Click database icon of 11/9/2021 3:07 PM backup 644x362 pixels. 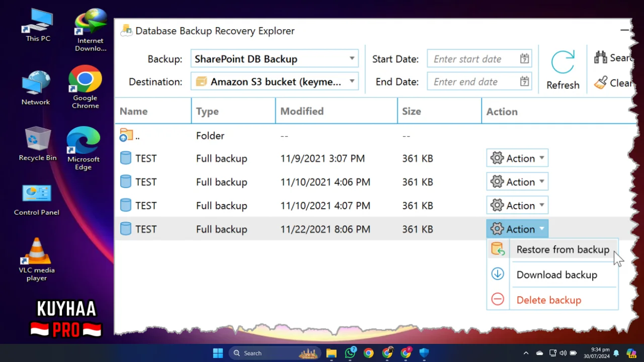[x=126, y=158]
